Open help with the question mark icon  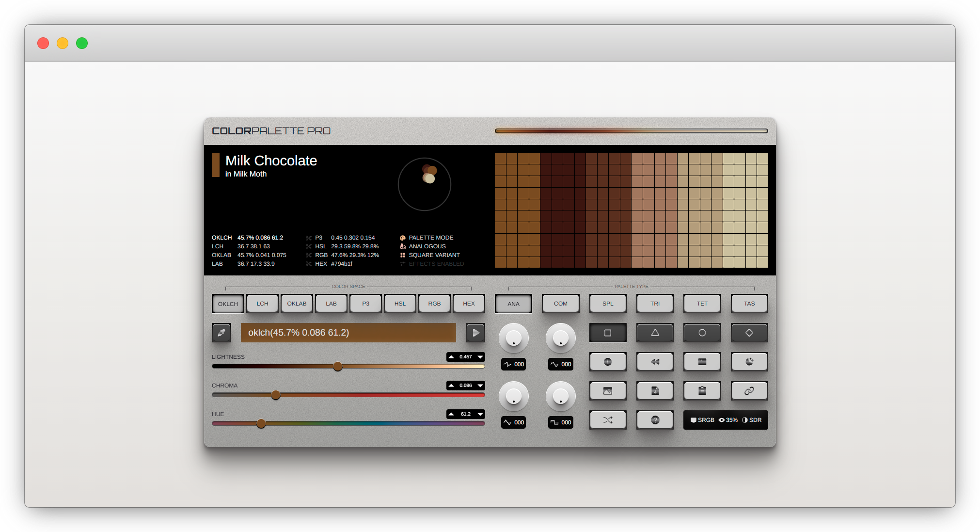[655, 420]
